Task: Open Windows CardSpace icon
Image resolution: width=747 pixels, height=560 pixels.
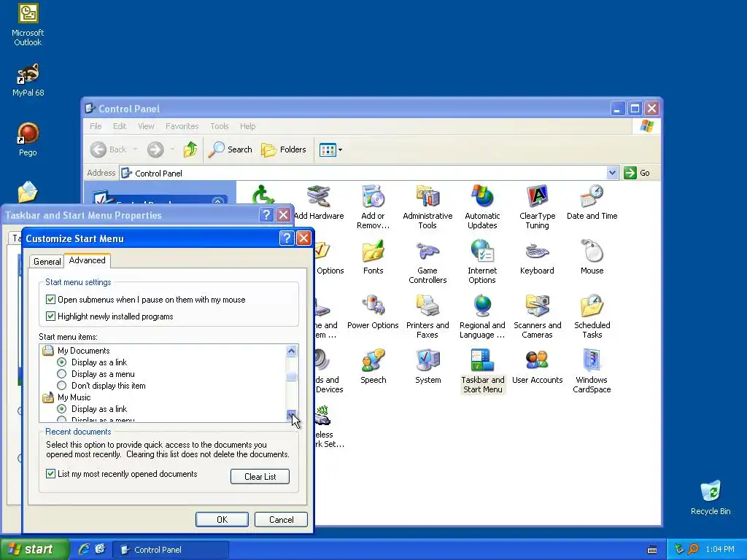Action: [x=592, y=371]
